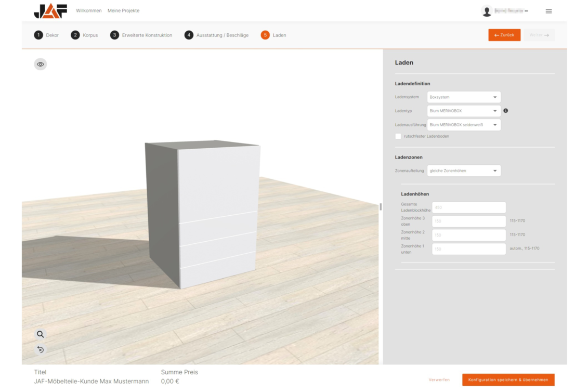
Task: Open the Ladensystem dropdown
Action: click(x=464, y=97)
